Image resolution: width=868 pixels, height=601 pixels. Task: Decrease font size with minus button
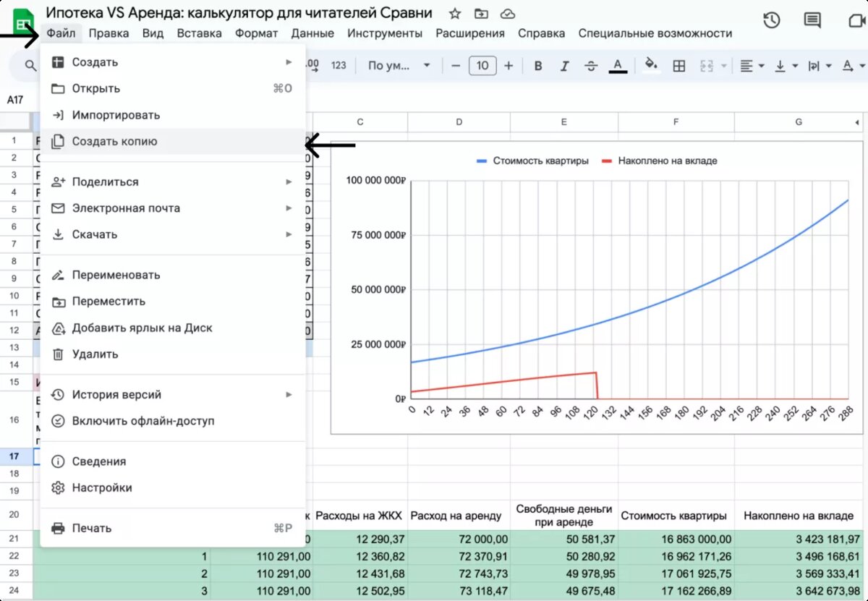click(456, 66)
